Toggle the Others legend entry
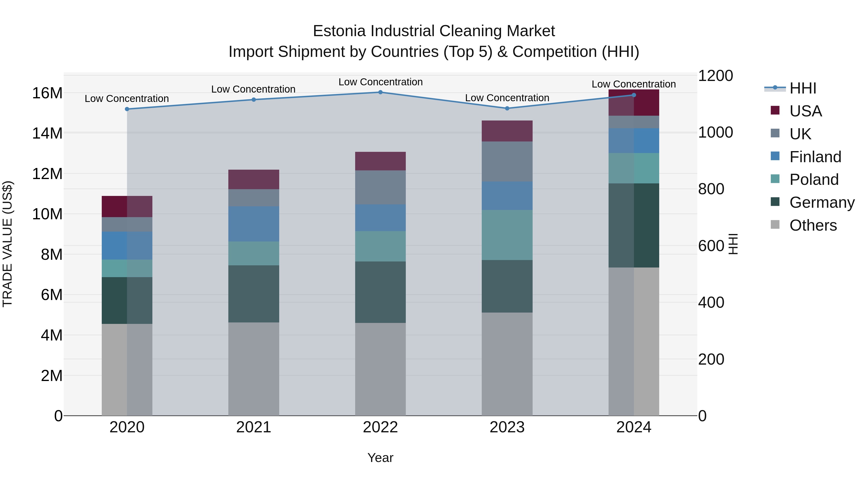 804,225
